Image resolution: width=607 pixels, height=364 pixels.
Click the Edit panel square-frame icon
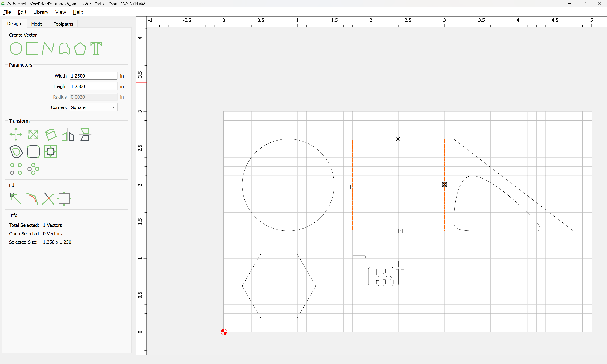[64, 199]
